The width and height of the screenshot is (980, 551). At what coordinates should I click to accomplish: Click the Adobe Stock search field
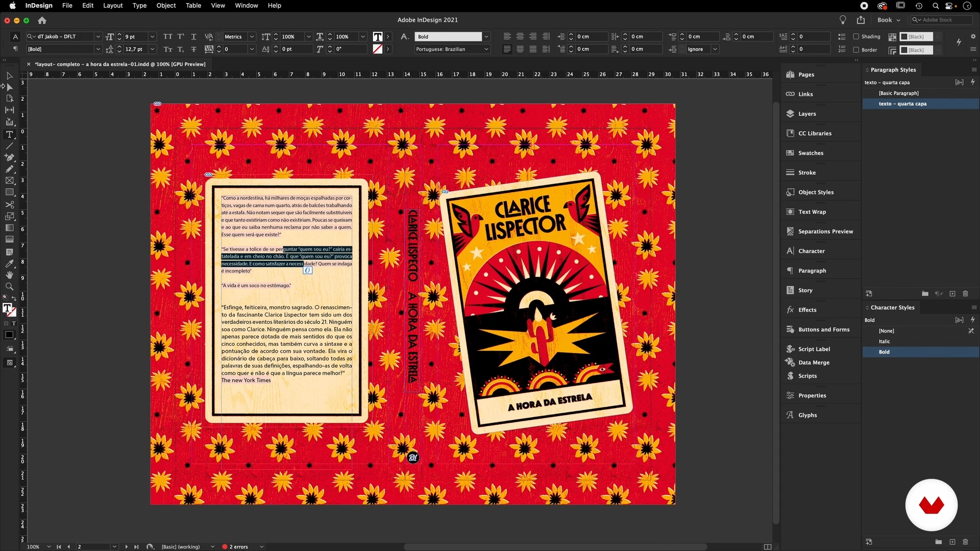941,20
